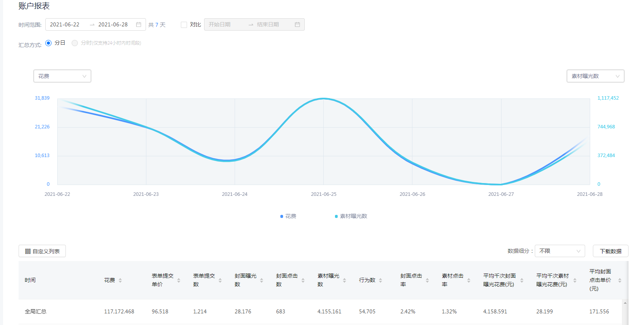Click calendar icon in date range picker
The width and height of the screenshot is (644, 325).
[x=139, y=24]
